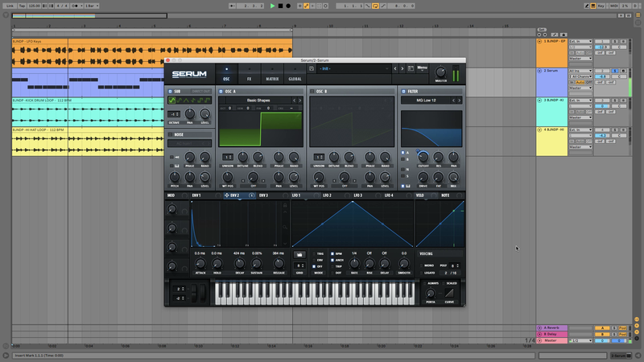This screenshot has width=644, height=362.
Task: Open track 1 Ext. In input dropdown
Action: (580, 42)
